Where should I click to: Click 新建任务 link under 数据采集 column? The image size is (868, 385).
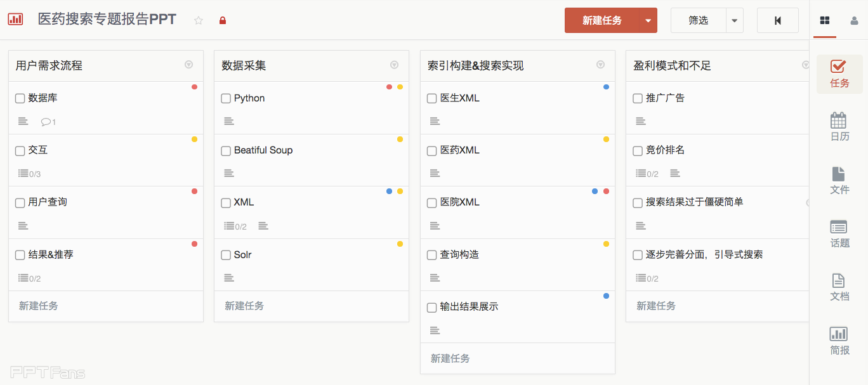(244, 306)
